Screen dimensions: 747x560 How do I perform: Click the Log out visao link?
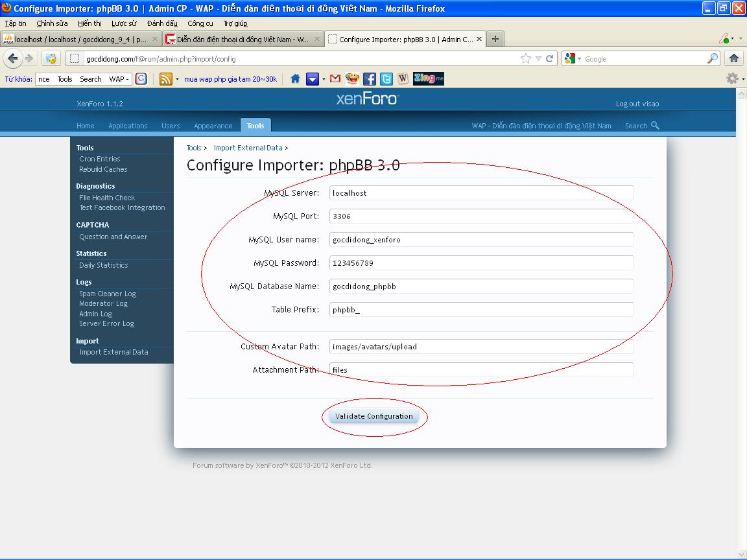point(637,104)
